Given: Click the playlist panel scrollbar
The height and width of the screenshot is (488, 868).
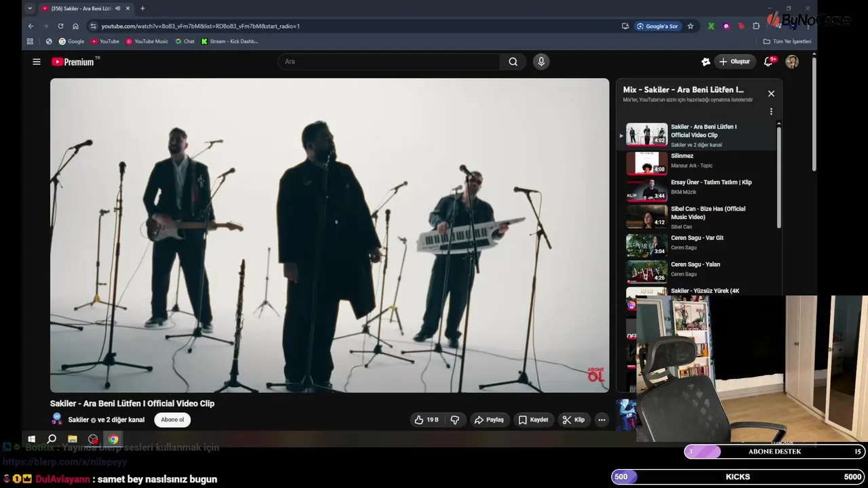Looking at the screenshot, I should [x=778, y=176].
